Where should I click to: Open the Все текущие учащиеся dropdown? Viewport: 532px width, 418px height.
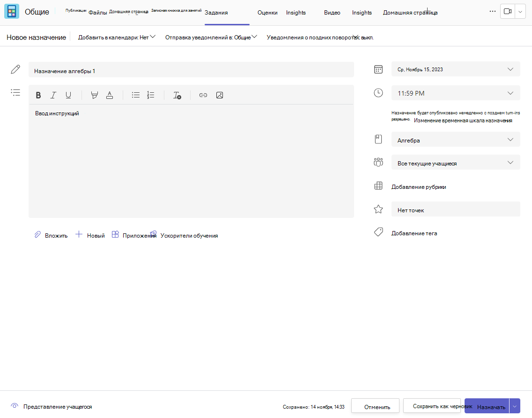point(456,163)
